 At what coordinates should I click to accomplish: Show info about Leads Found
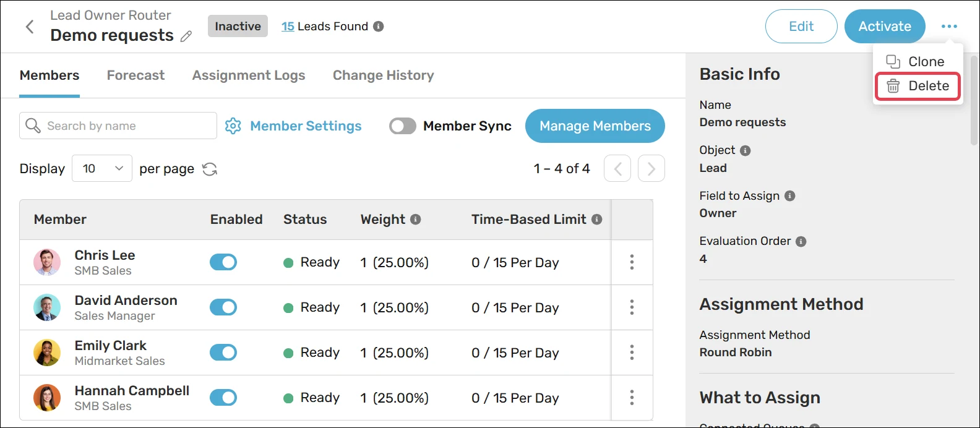pyautogui.click(x=379, y=27)
